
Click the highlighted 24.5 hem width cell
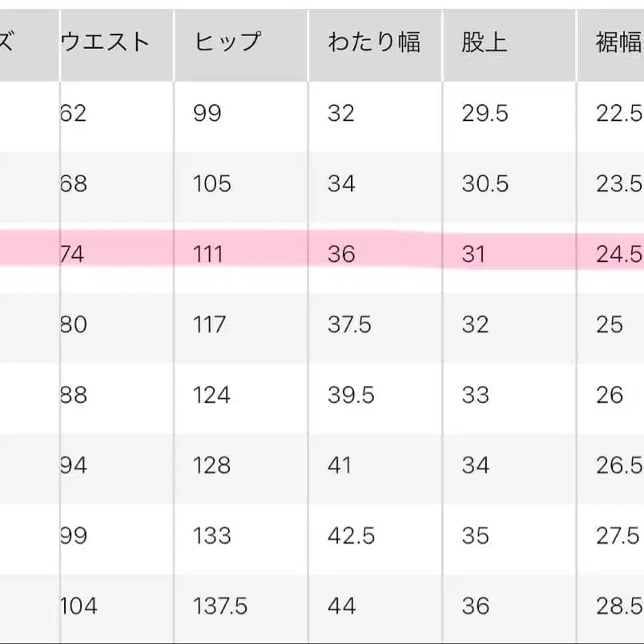click(618, 255)
